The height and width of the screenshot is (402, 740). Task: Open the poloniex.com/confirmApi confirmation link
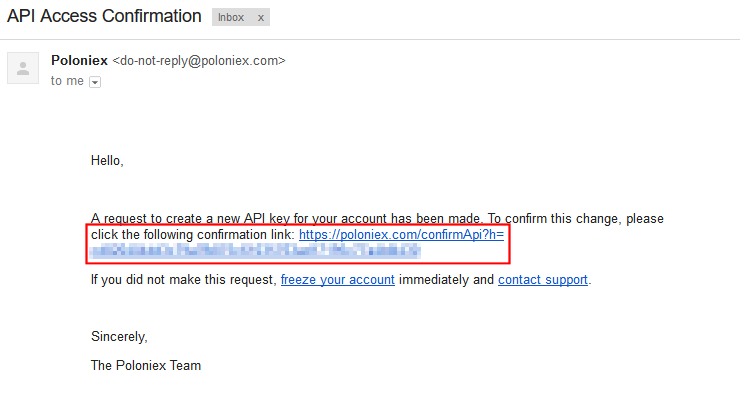(400, 234)
